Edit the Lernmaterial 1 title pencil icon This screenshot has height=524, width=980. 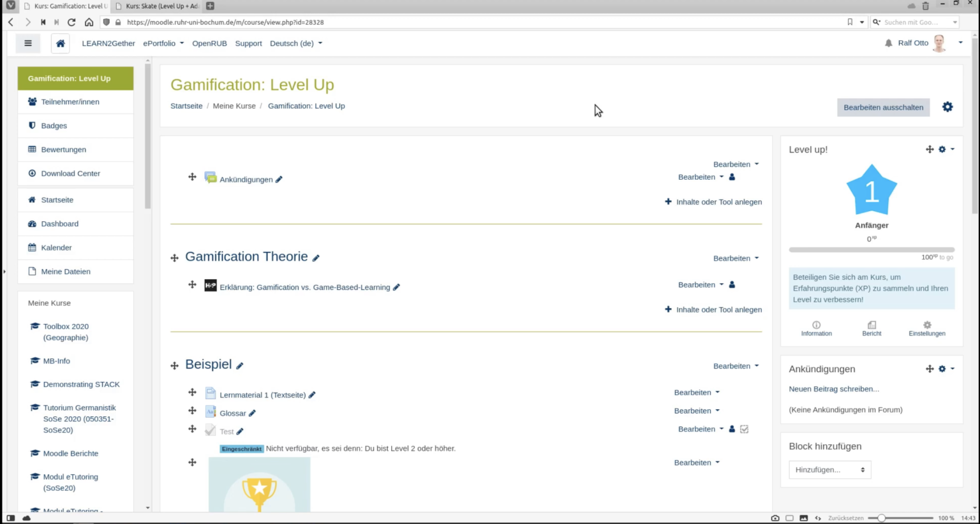(x=312, y=395)
